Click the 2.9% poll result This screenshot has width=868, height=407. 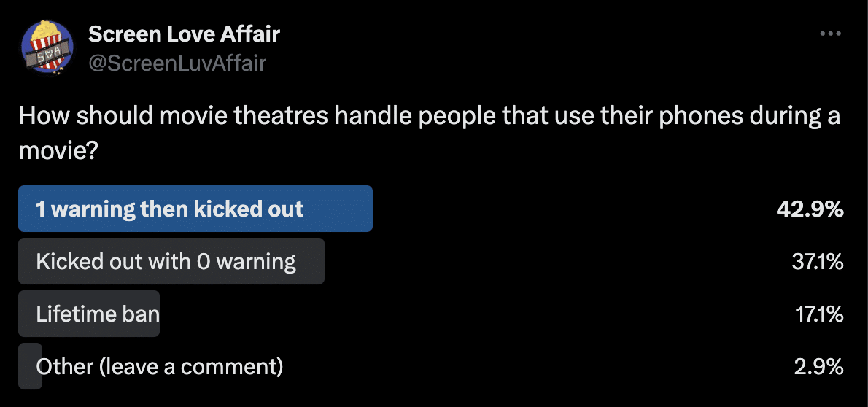point(818,365)
